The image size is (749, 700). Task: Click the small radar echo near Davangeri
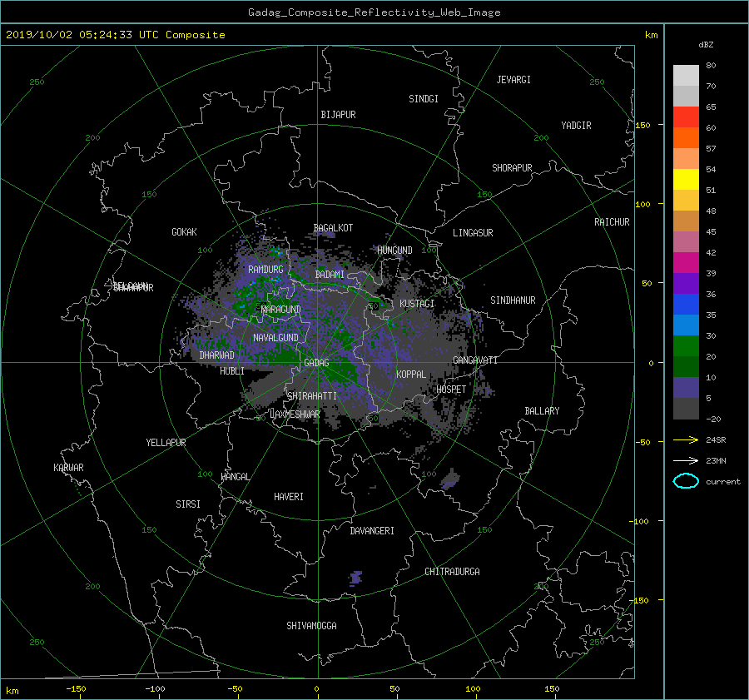pos(355,578)
